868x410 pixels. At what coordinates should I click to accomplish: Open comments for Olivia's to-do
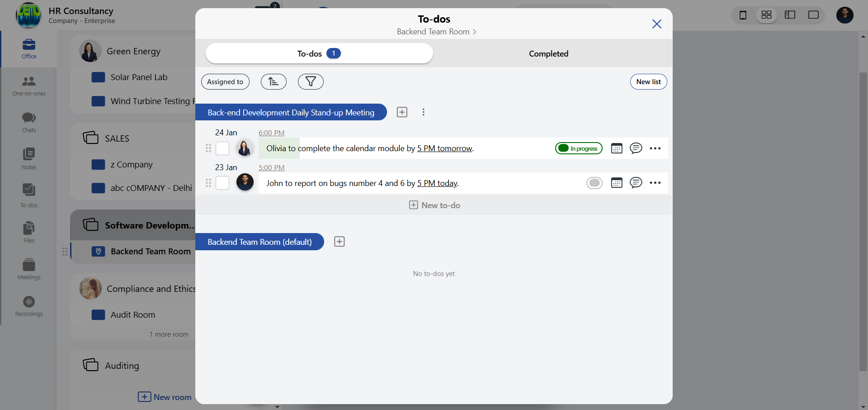coord(636,148)
